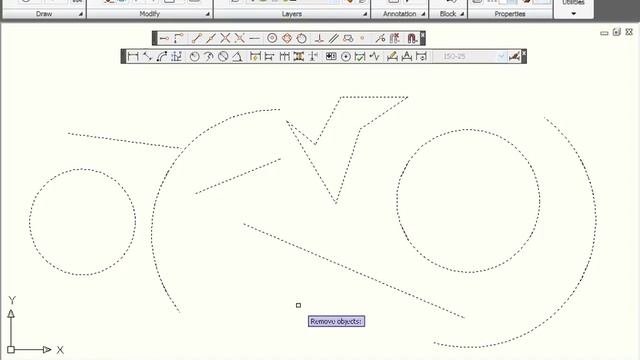Activate the Insert object snap
This screenshot has width=640, height=360.
[x=348, y=38]
